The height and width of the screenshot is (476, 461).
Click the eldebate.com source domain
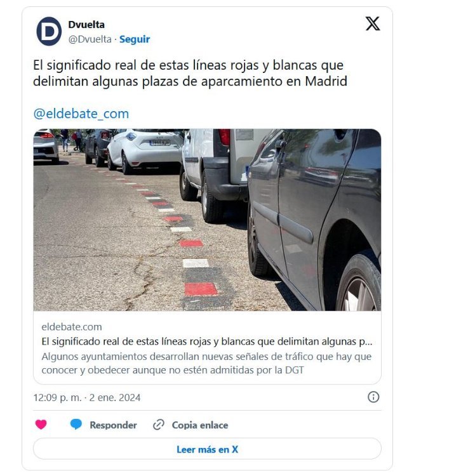[x=72, y=327]
